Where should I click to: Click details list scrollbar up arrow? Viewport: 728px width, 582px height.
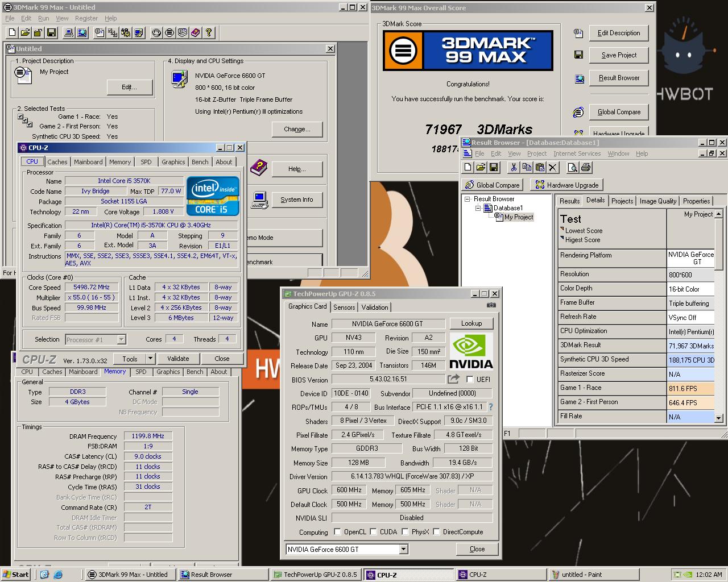point(719,214)
